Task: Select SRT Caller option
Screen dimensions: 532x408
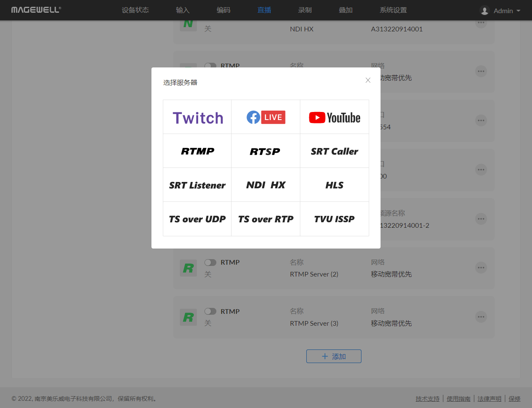Action: 334,151
